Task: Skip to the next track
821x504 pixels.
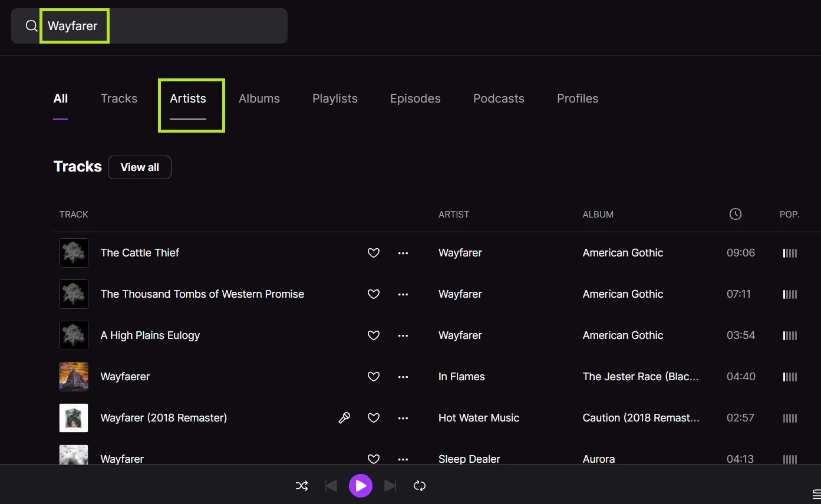Action: pos(390,486)
